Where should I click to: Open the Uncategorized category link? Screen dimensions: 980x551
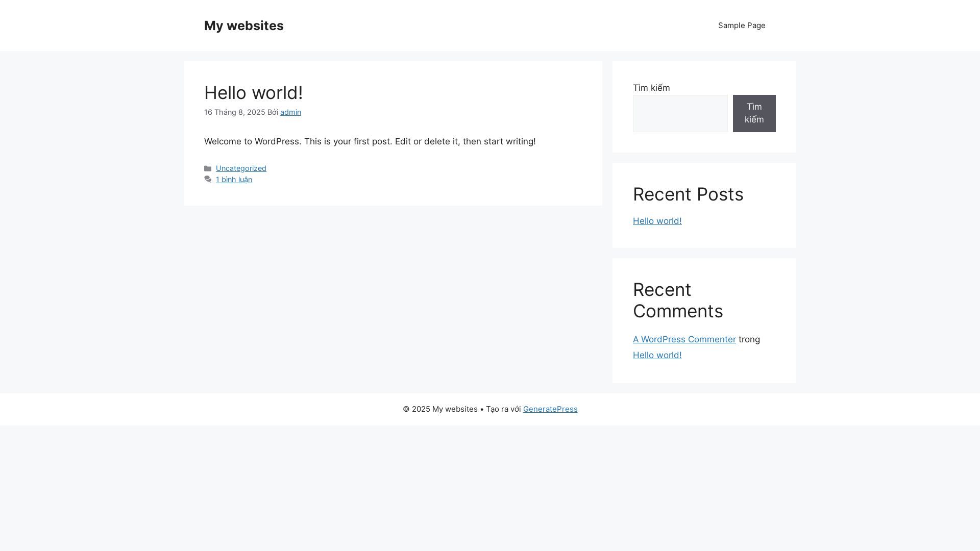(x=241, y=168)
